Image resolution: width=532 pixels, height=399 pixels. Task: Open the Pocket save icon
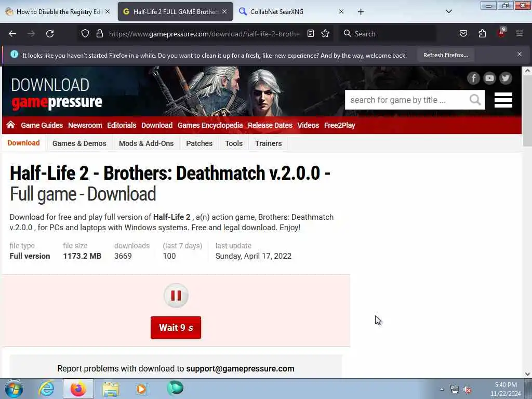[463, 34]
